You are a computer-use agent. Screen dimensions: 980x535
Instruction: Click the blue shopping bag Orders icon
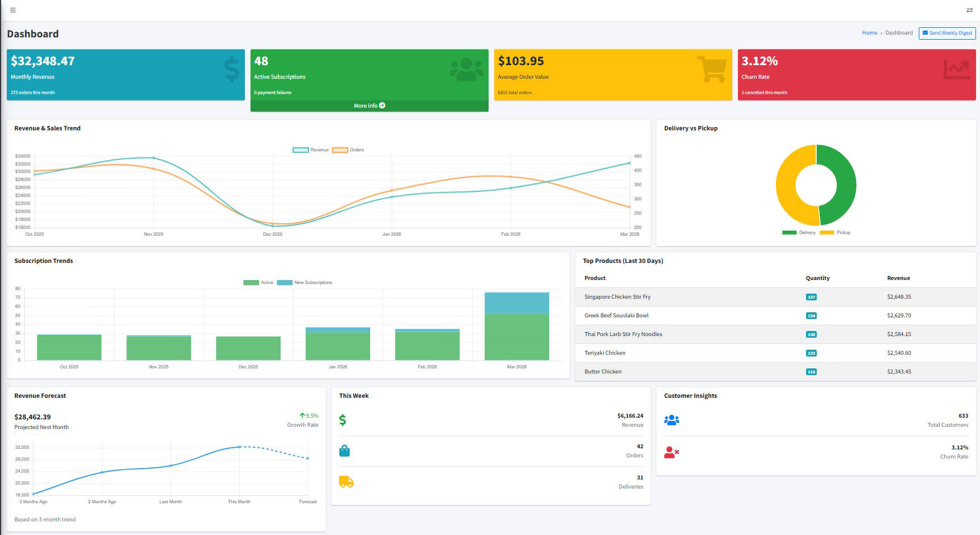click(x=344, y=451)
